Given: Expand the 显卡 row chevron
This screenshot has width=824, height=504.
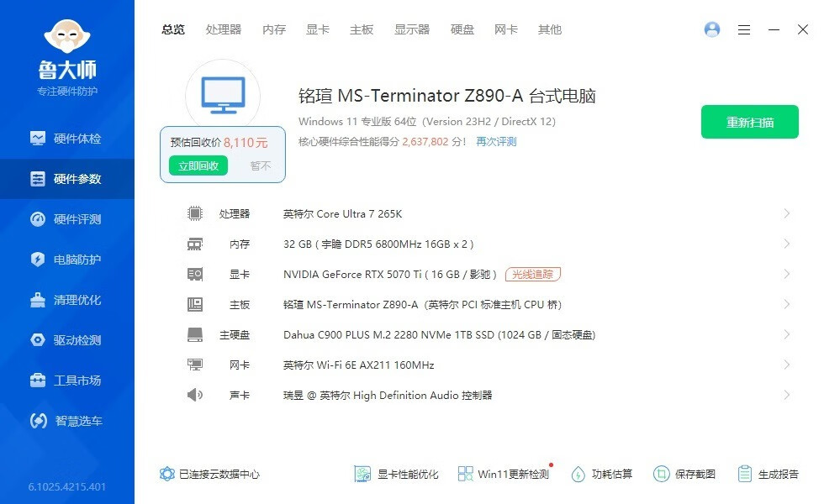Looking at the screenshot, I should click(x=787, y=274).
